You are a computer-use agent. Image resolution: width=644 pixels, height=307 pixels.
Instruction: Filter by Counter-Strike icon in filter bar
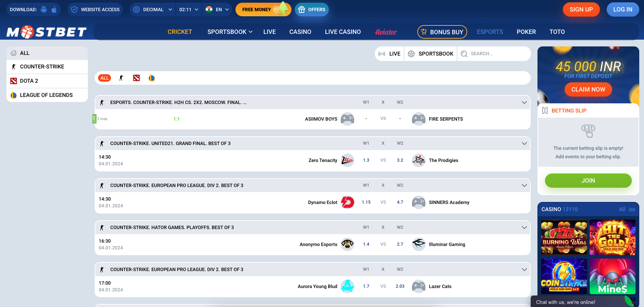click(x=121, y=78)
